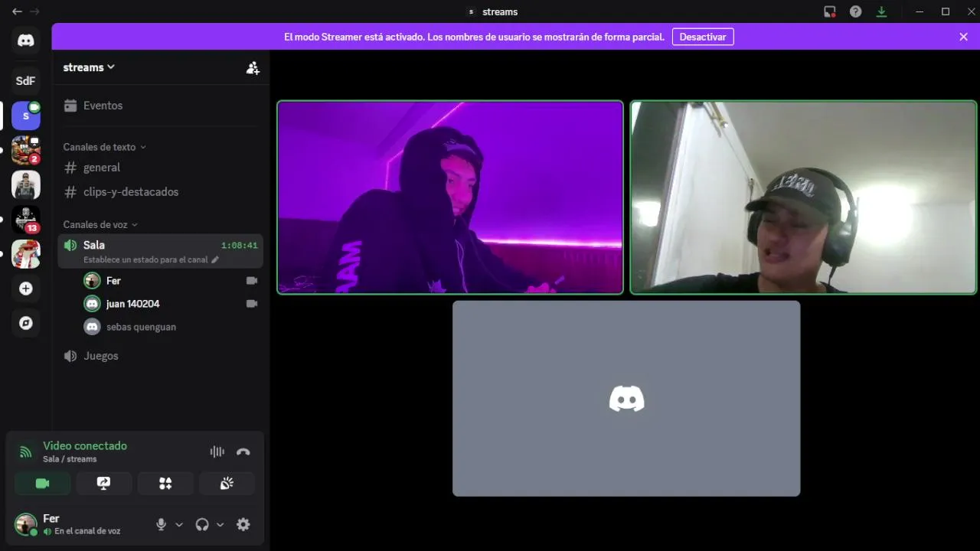The height and width of the screenshot is (551, 980).
Task: Share your screen button
Action: [104, 484]
